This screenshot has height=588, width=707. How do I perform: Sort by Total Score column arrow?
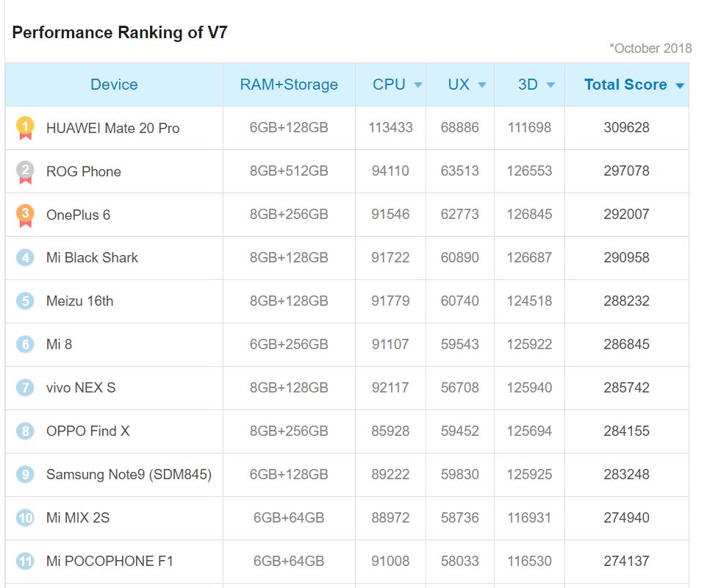680,86
